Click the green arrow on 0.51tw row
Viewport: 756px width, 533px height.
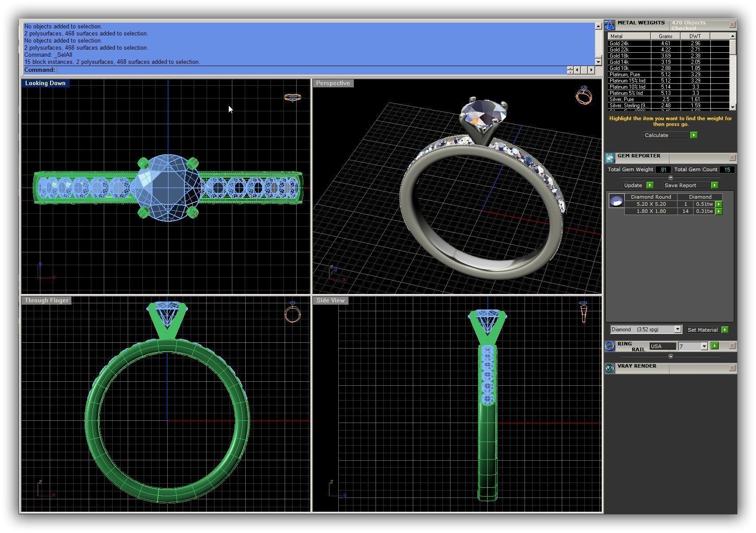(x=719, y=204)
